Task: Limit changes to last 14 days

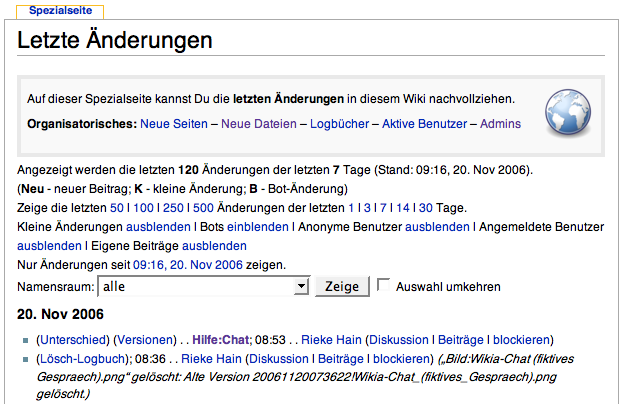Action: (403, 208)
